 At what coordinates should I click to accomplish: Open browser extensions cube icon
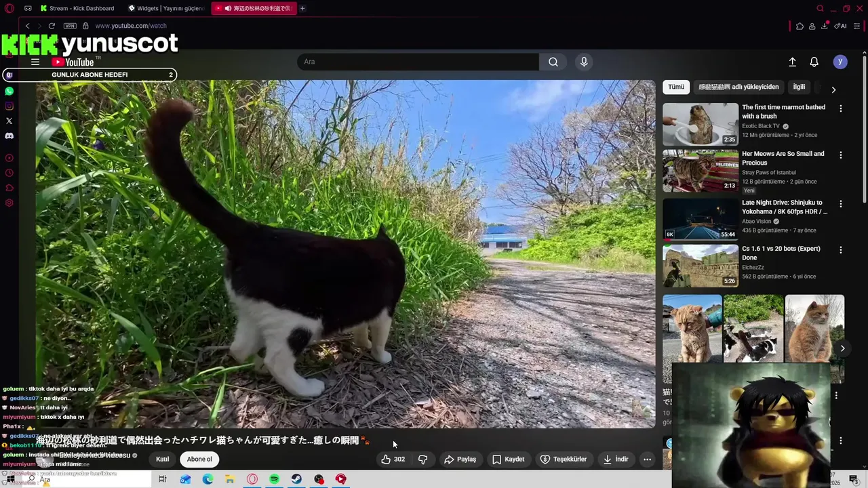(x=800, y=26)
